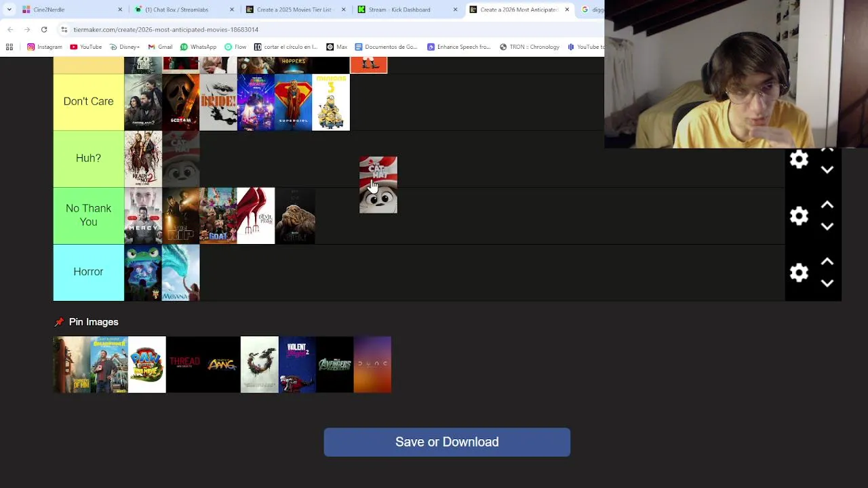The height and width of the screenshot is (488, 868).
Task: Open the apps grid in bookmarks bar
Action: [9, 47]
